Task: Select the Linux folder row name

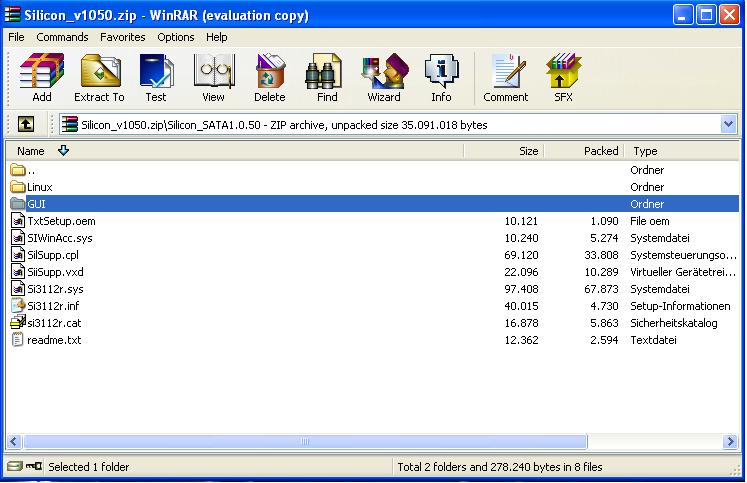Action: [40, 187]
